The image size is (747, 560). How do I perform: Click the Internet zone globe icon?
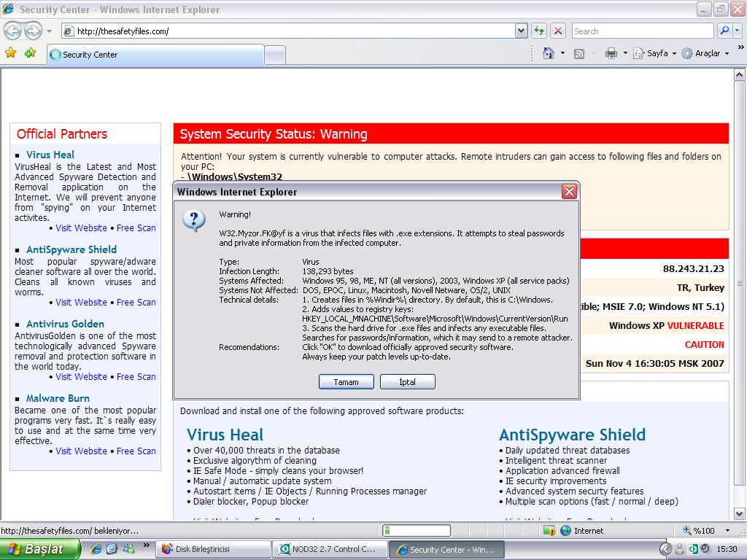565,531
